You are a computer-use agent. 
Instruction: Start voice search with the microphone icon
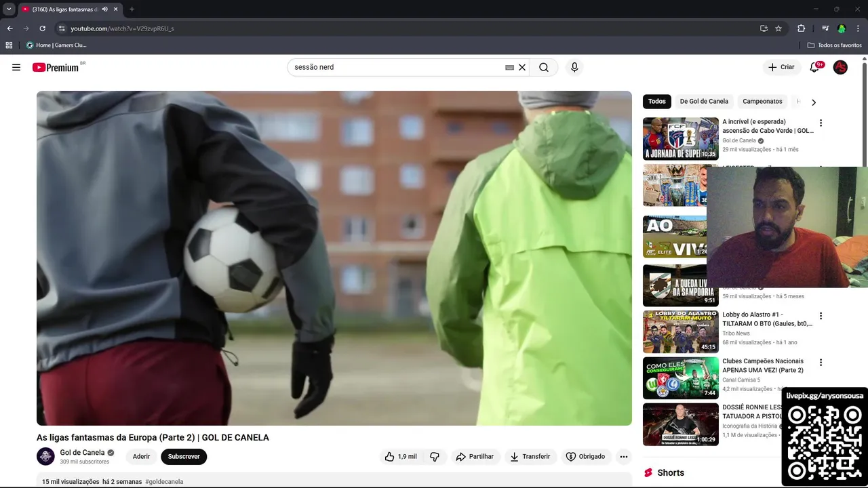point(574,67)
